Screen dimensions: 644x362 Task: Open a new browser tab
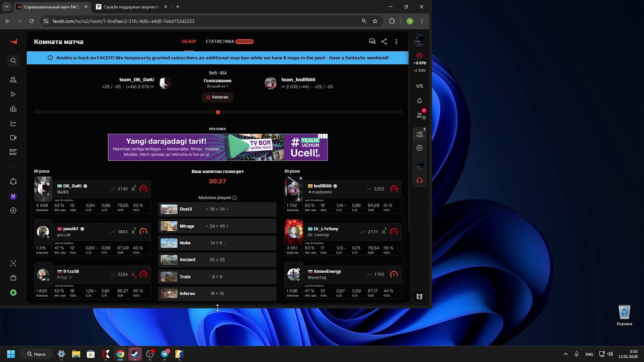tap(178, 7)
